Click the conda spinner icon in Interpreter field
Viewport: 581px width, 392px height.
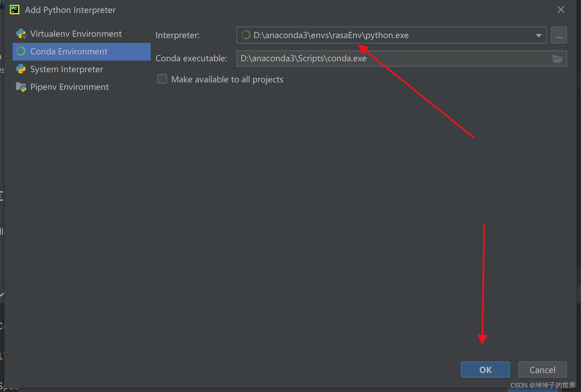tap(245, 35)
